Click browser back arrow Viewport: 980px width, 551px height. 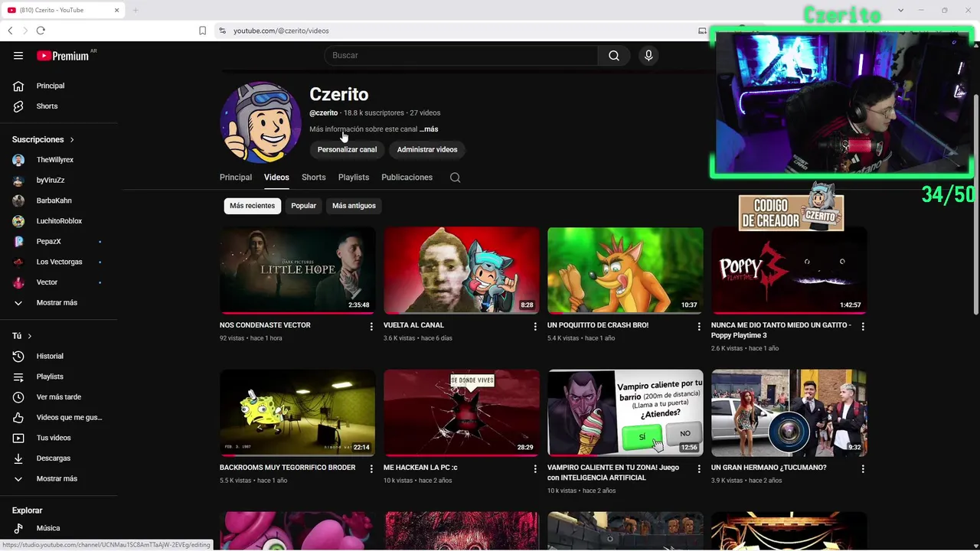pyautogui.click(x=10, y=31)
